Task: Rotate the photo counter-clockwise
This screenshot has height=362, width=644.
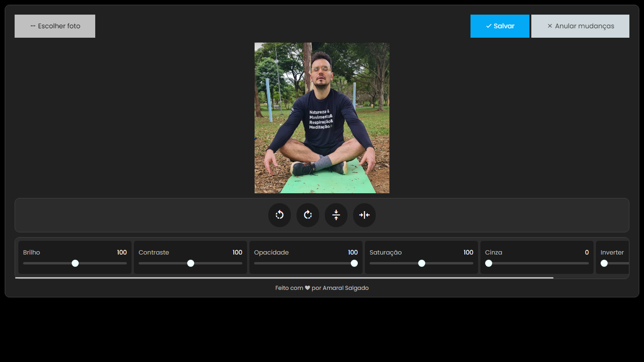Action: (x=280, y=215)
